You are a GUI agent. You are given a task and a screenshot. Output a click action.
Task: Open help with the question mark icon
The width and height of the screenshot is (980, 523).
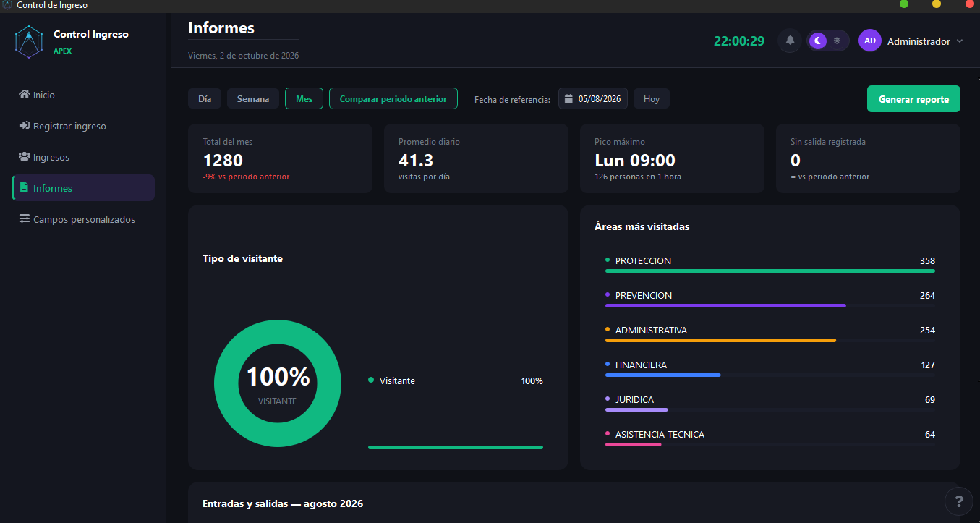(x=959, y=501)
